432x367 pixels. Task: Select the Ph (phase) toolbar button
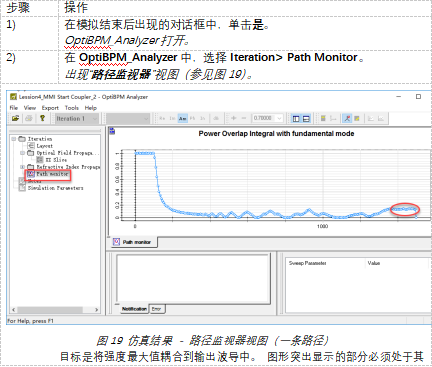tap(193, 118)
